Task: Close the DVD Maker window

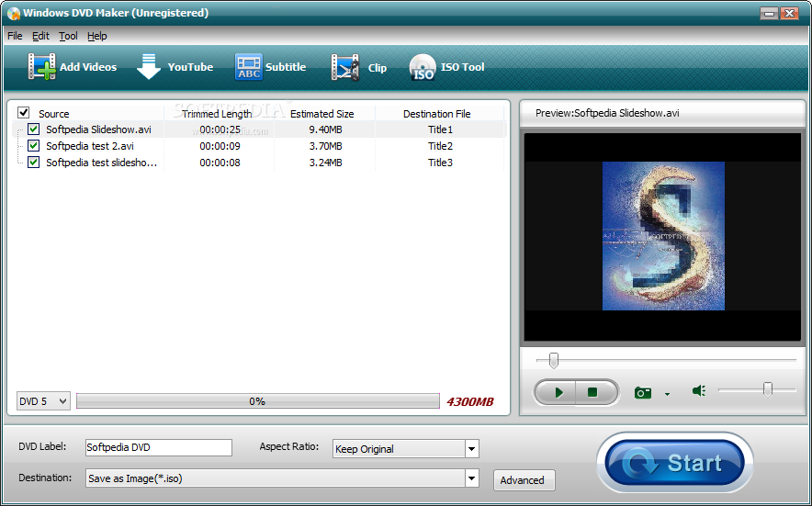Action: click(x=789, y=14)
